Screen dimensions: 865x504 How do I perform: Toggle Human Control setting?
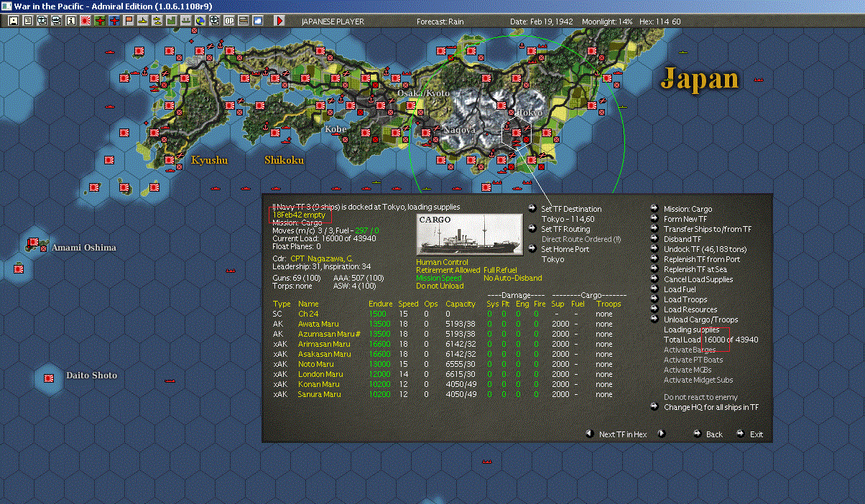[x=442, y=262]
